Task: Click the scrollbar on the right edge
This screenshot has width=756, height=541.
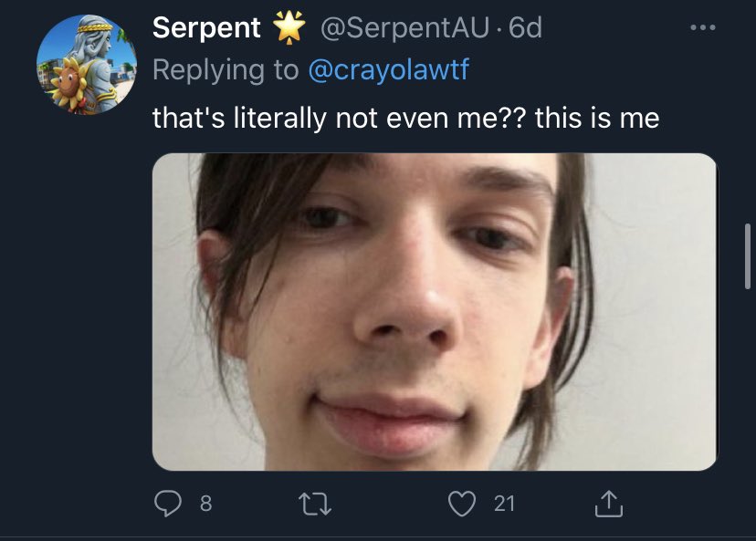Action: coord(749,255)
